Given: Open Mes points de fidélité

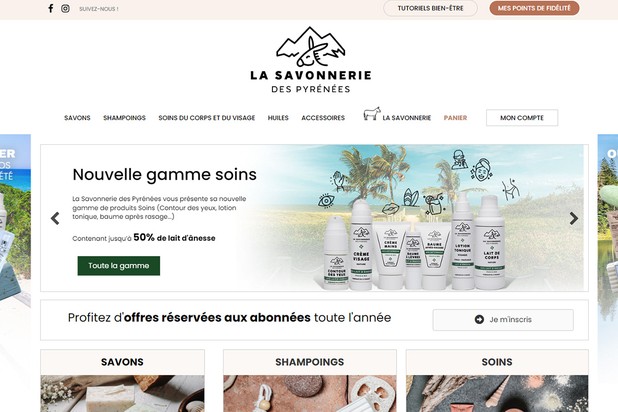Looking at the screenshot, I should point(534,8).
